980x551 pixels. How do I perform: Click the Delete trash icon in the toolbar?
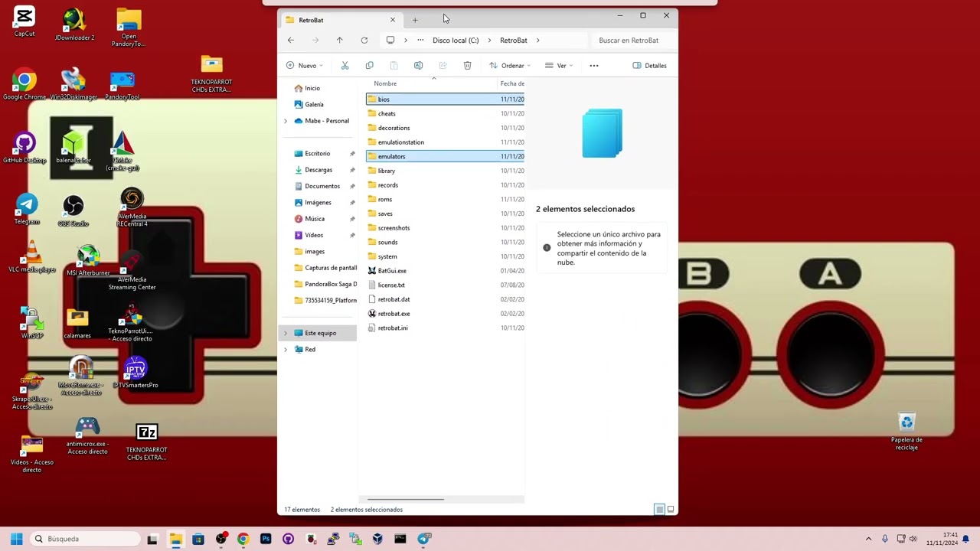pos(467,66)
